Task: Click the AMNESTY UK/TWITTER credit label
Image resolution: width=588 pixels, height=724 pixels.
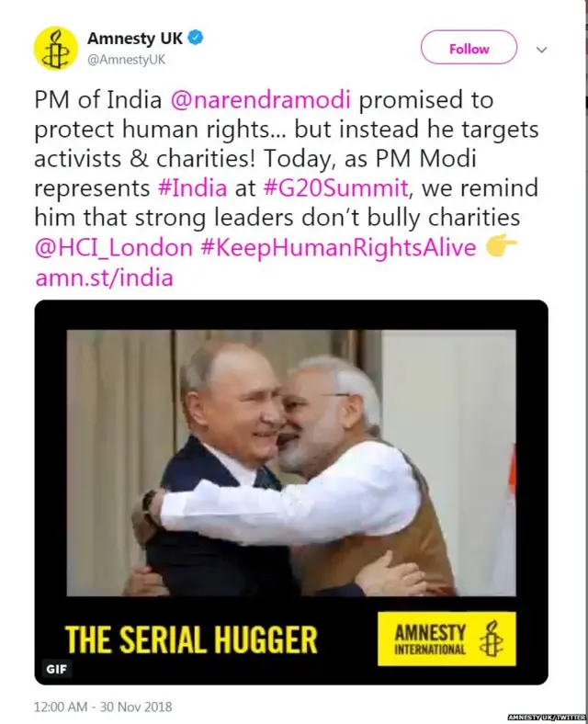Action: 547,717
